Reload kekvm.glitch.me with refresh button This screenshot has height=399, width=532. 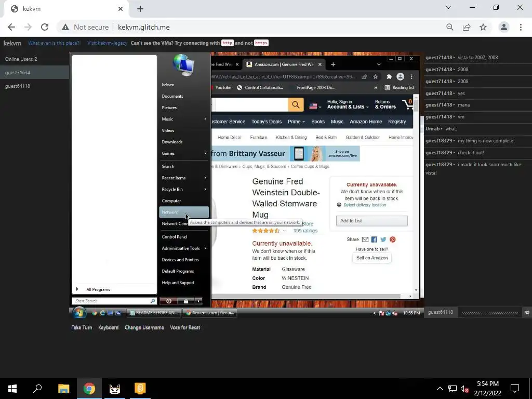tap(45, 27)
